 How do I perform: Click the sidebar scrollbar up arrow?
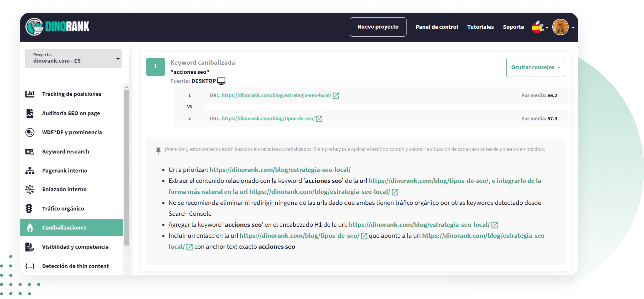point(126,87)
